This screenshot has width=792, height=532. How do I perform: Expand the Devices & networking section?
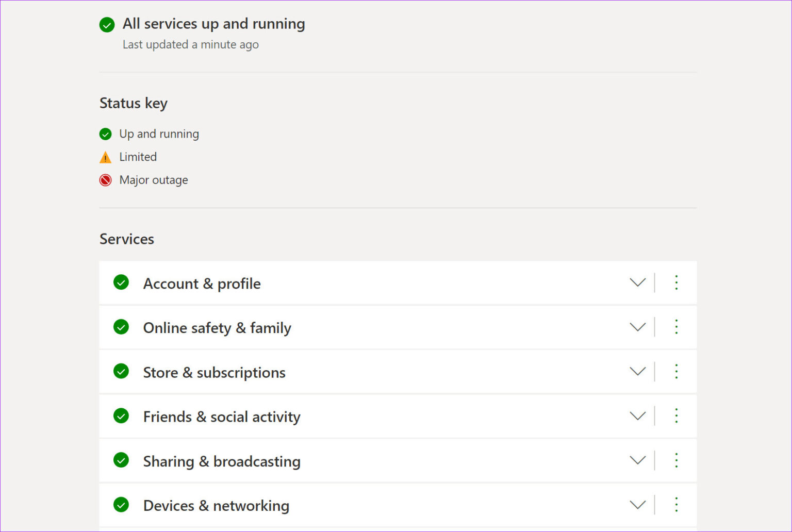[637, 505]
